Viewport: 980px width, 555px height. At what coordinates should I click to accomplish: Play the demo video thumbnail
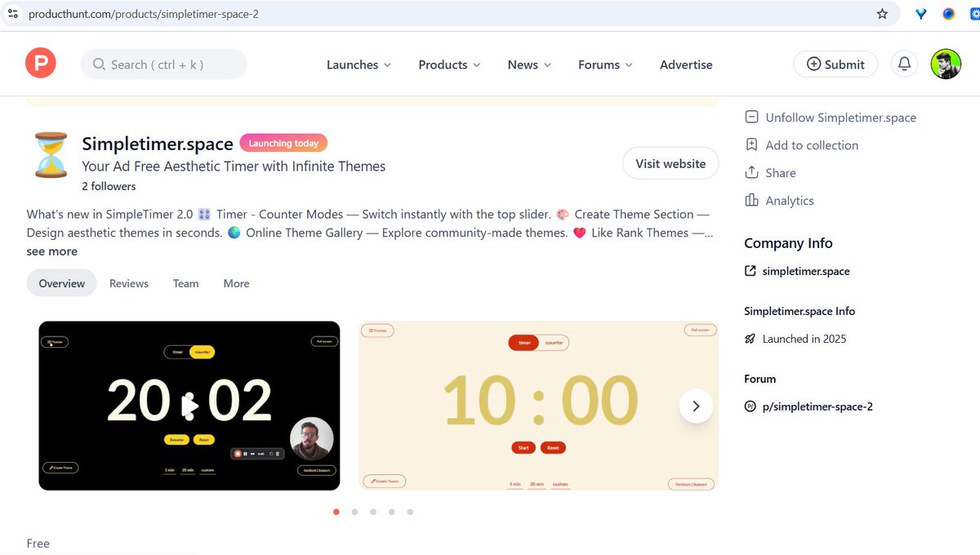click(x=189, y=406)
